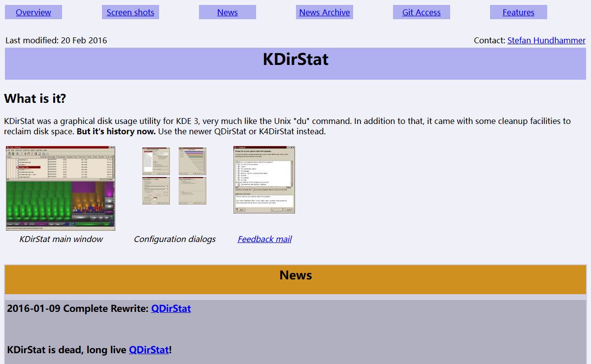
Task: Open the News navigation link
Action: (228, 12)
